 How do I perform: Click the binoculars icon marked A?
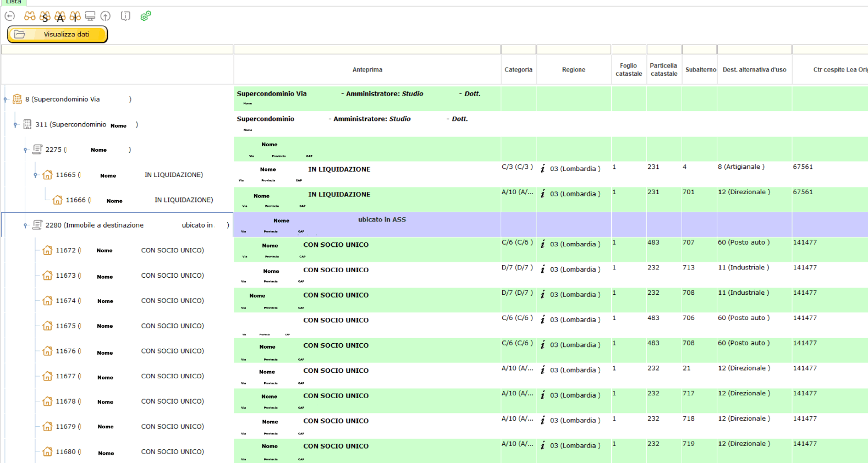coord(60,16)
